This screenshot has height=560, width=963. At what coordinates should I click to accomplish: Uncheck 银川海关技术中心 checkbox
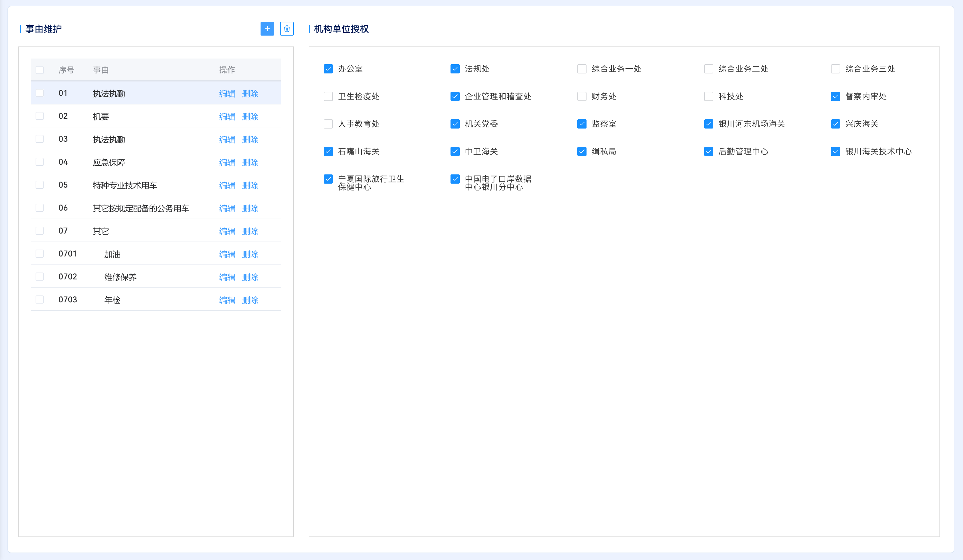[835, 151]
